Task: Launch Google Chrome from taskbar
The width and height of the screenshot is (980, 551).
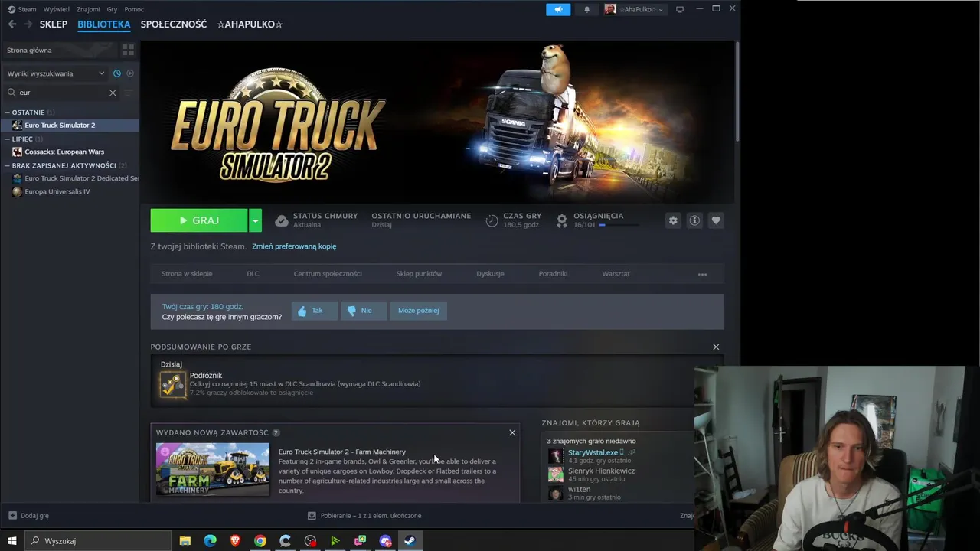Action: click(260, 541)
